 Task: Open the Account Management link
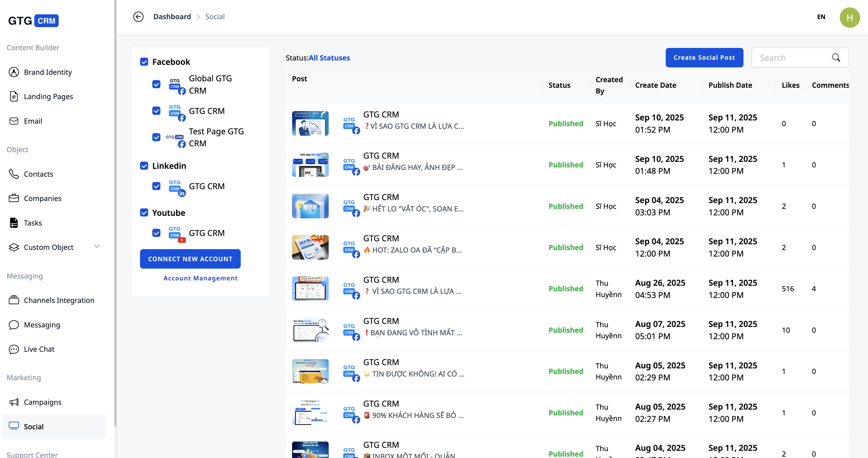tap(200, 278)
